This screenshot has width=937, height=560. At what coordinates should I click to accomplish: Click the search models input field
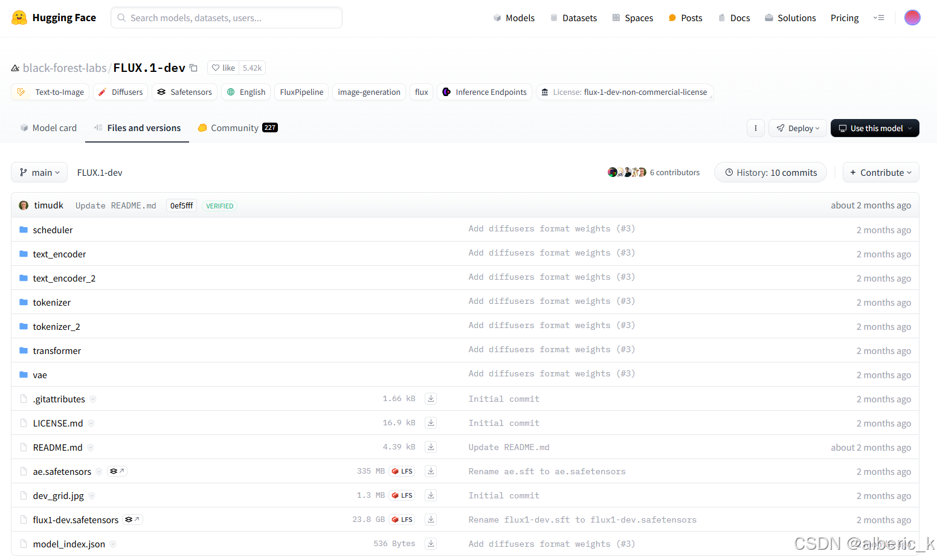point(227,18)
